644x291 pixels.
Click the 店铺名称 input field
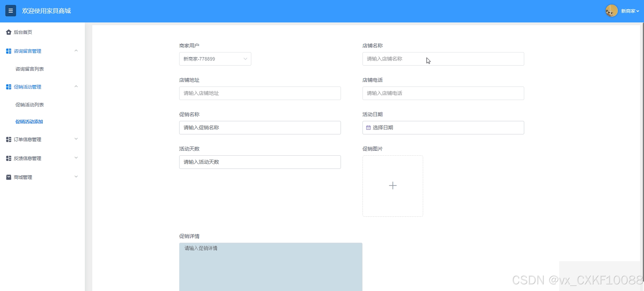[x=443, y=59]
